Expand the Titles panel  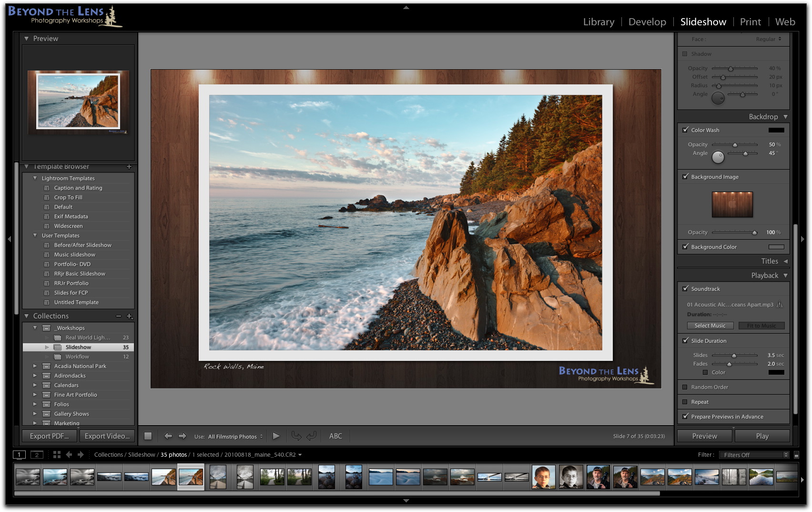pos(785,261)
